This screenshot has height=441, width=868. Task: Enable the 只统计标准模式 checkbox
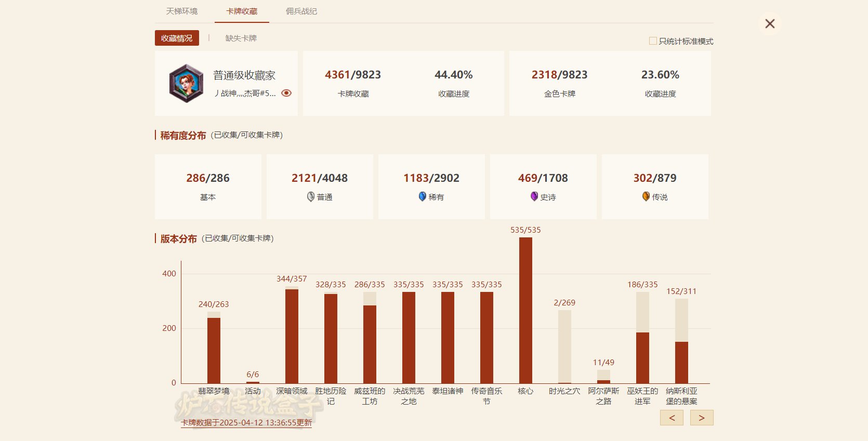(653, 41)
